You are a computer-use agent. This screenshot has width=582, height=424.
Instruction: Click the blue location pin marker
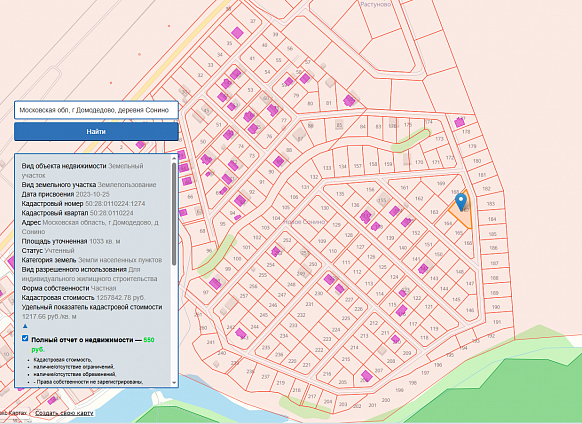pyautogui.click(x=461, y=202)
